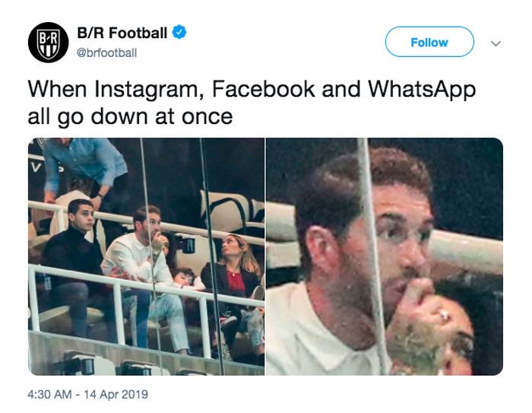532x413 pixels.
Task: Open the left stadium seats photo
Action: tap(146, 256)
